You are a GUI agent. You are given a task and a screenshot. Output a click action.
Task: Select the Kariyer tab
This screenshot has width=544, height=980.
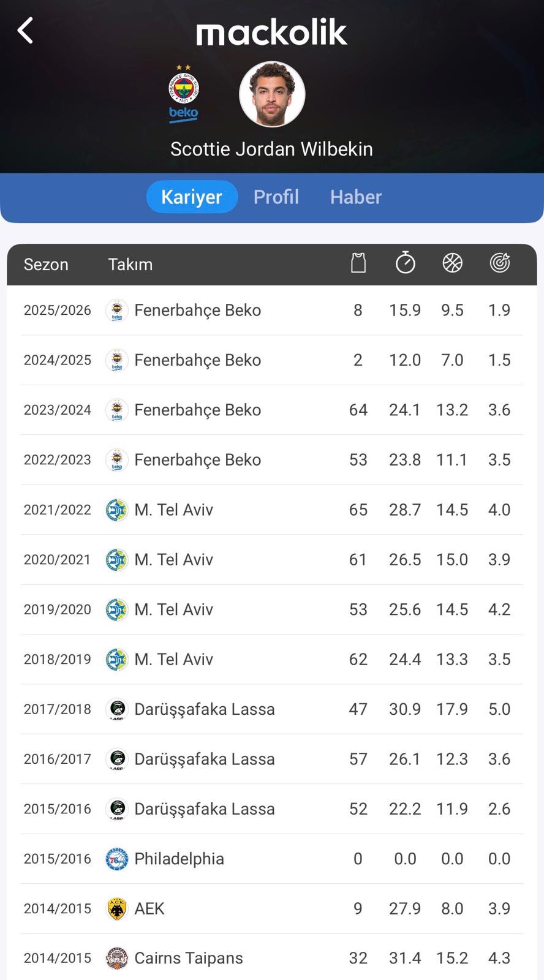(192, 197)
